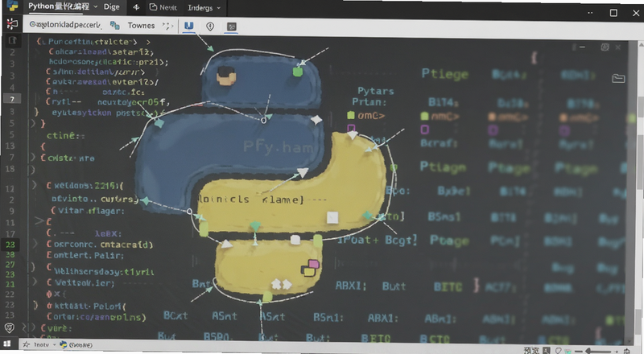Close the inner editor panel
644x354 pixels.
pyautogui.click(x=617, y=47)
